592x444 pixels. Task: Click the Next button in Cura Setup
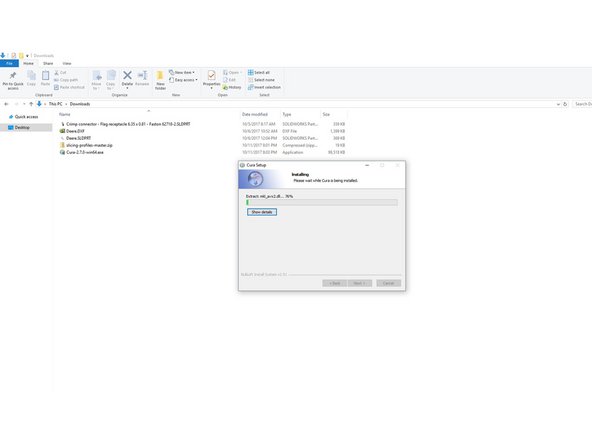359,283
